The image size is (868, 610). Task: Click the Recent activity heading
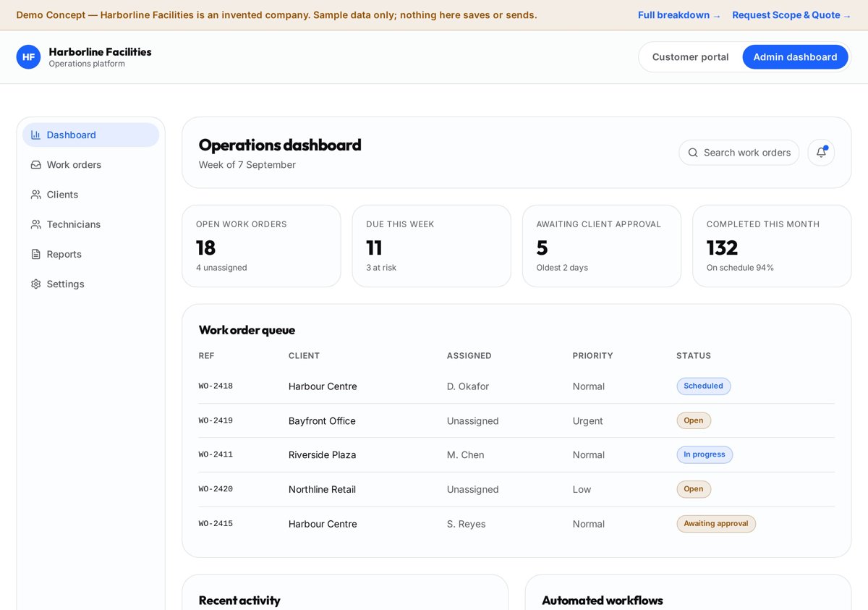point(239,601)
